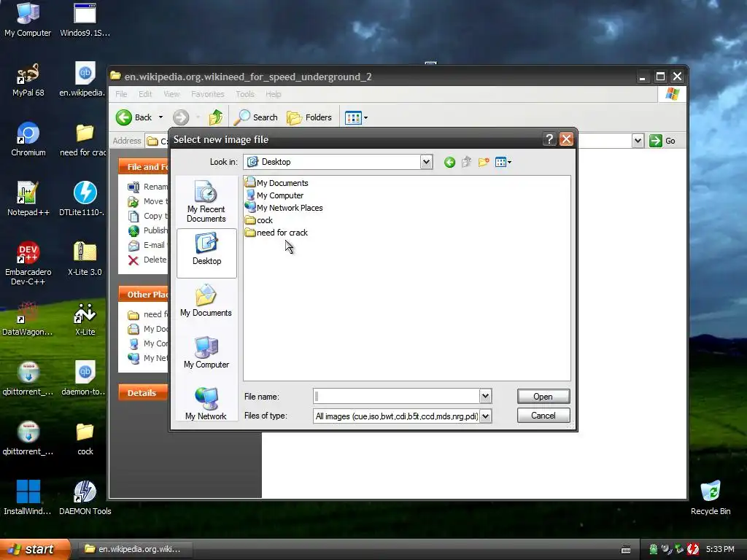Click Details panel header in Explorer
This screenshot has height=560, width=747.
[143, 393]
